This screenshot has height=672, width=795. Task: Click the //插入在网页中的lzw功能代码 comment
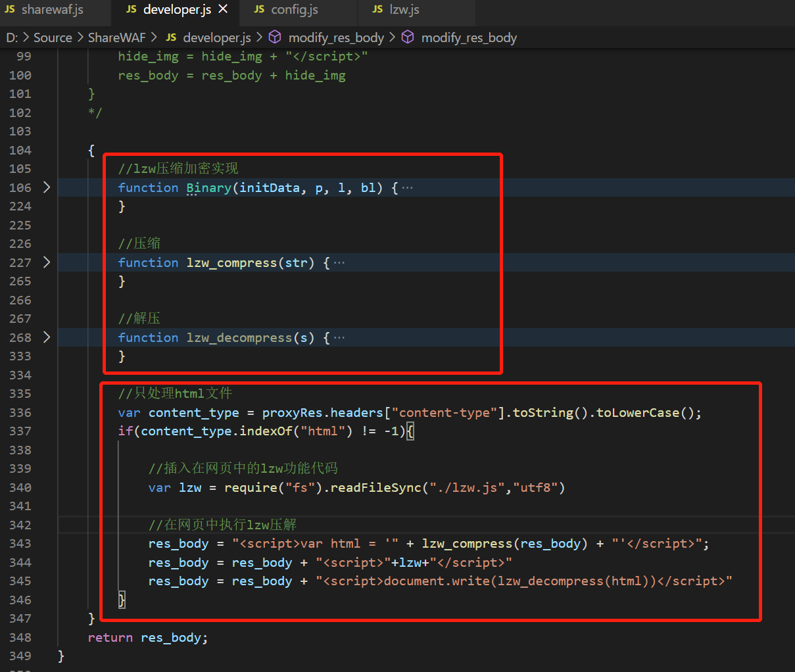[243, 468]
